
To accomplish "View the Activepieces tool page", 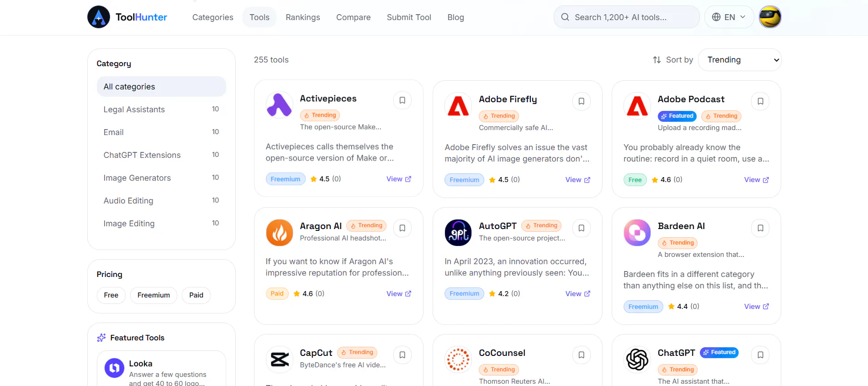I will click(399, 179).
